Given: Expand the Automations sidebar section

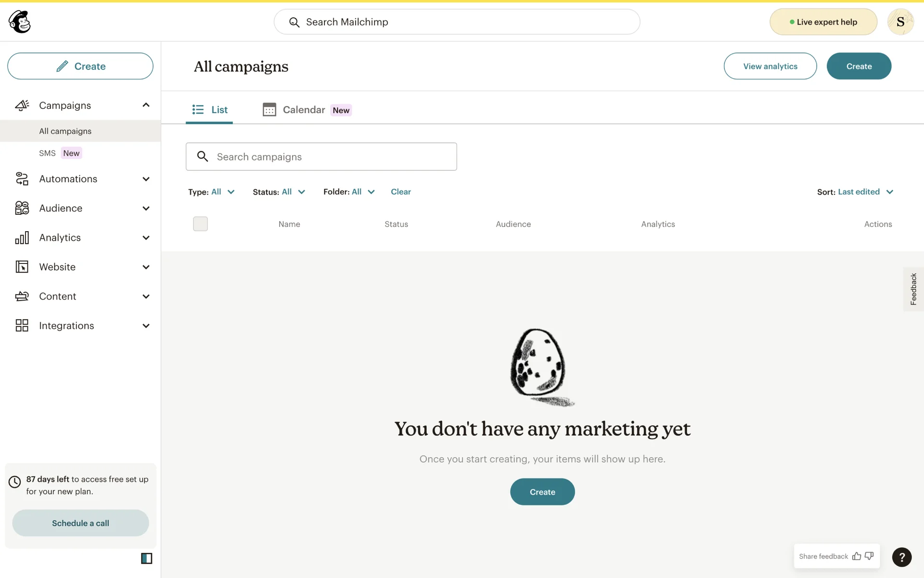Looking at the screenshot, I should (146, 179).
